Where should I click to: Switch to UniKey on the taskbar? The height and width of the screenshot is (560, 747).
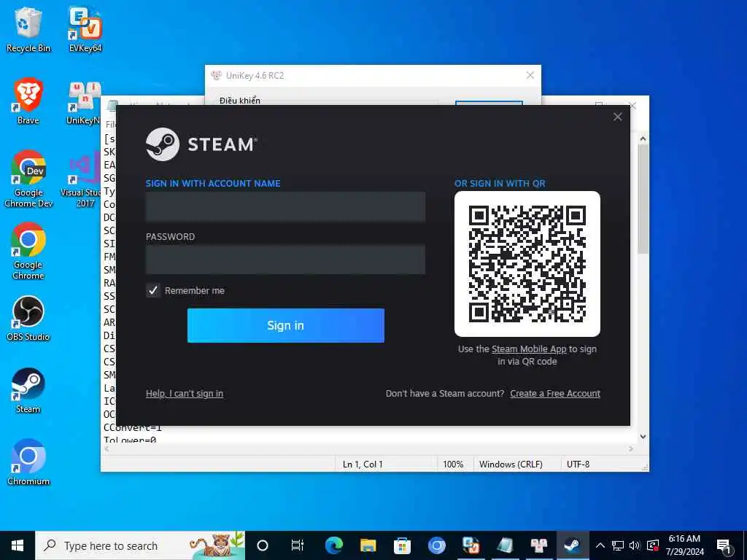pyautogui.click(x=539, y=545)
